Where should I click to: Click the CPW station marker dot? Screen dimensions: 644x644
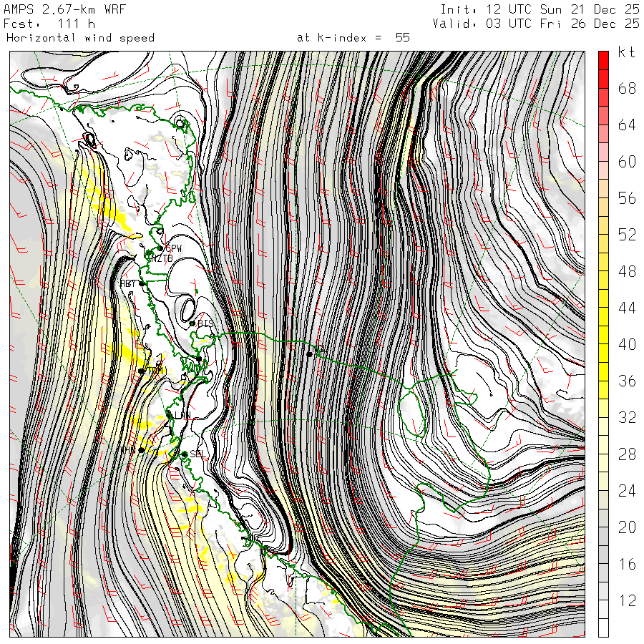[160, 248]
